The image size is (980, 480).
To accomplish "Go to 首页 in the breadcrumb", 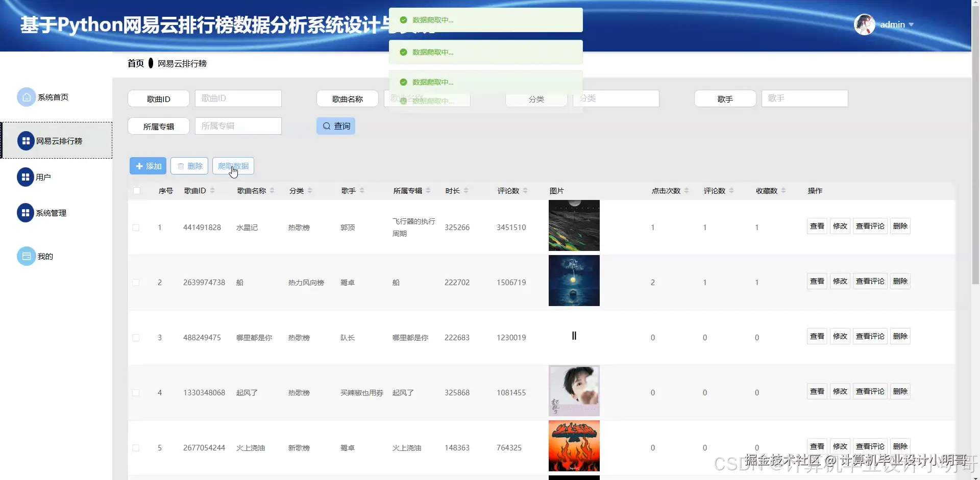I will click(136, 63).
